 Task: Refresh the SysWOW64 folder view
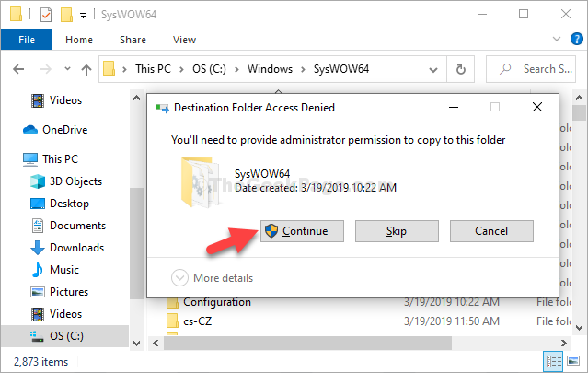coord(460,69)
